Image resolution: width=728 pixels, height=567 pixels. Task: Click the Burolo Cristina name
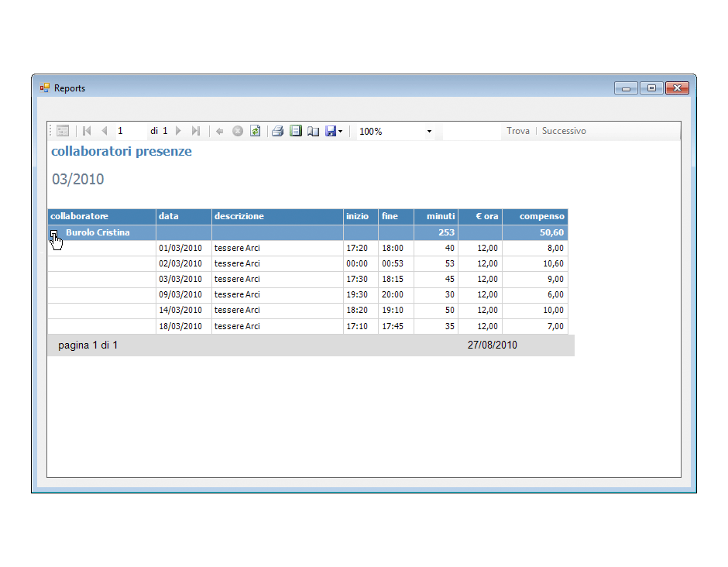[98, 232]
